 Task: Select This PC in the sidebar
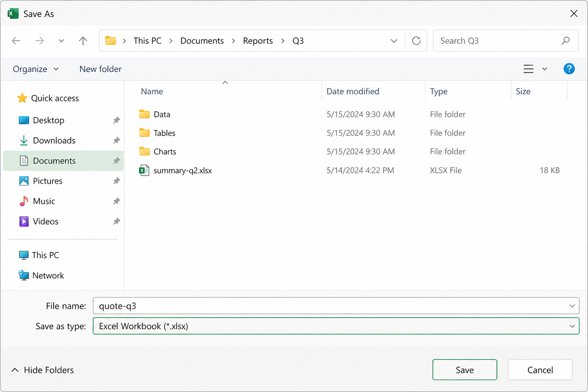tap(39, 255)
